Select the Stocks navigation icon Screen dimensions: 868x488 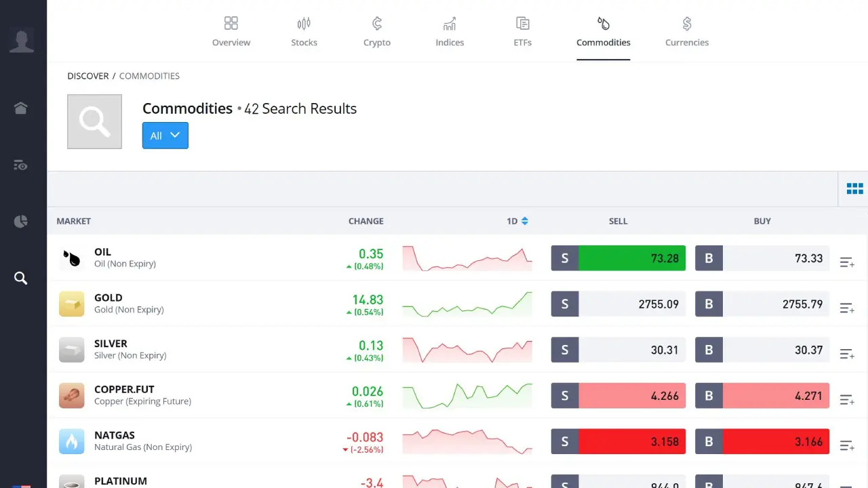(x=304, y=24)
